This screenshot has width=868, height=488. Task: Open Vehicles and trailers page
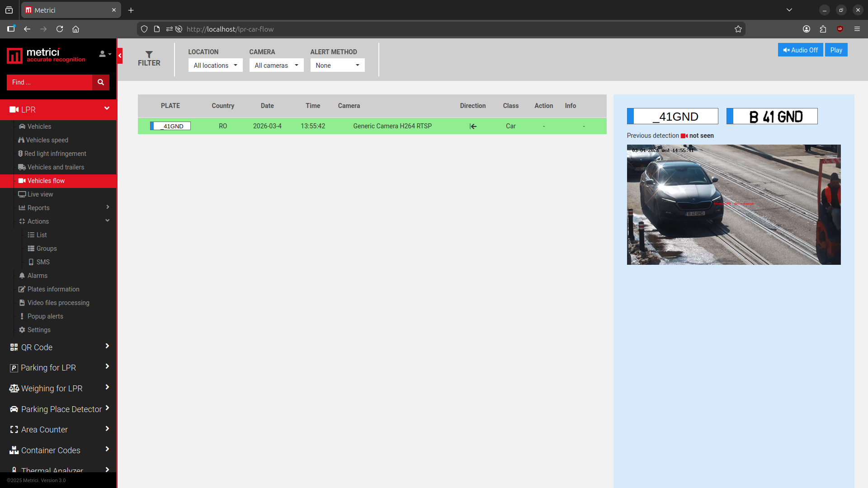pos(56,167)
